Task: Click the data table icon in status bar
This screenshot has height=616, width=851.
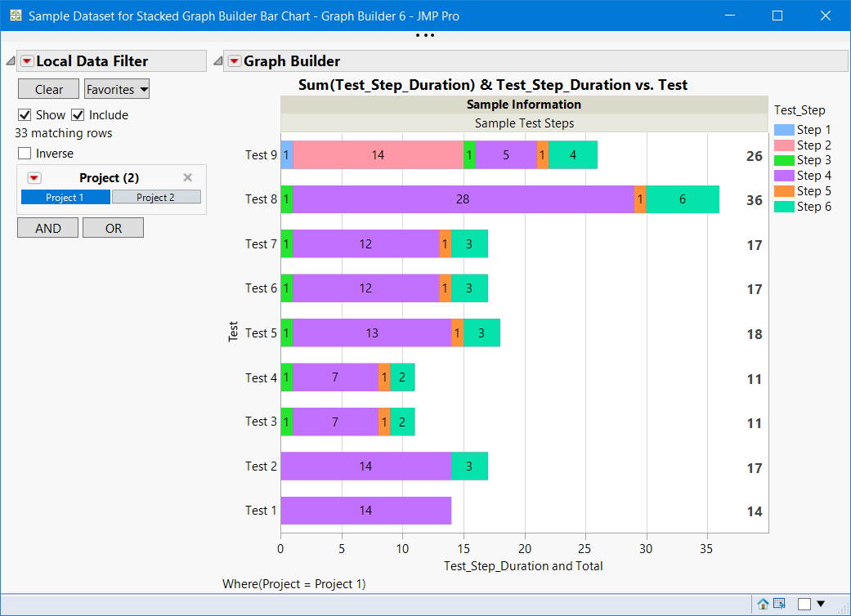Action: tap(779, 604)
